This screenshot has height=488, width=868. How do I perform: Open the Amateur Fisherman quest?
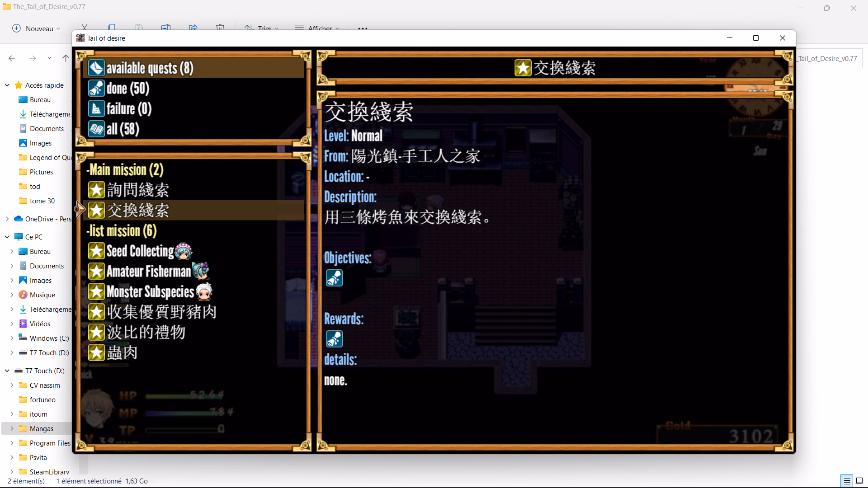(194, 272)
